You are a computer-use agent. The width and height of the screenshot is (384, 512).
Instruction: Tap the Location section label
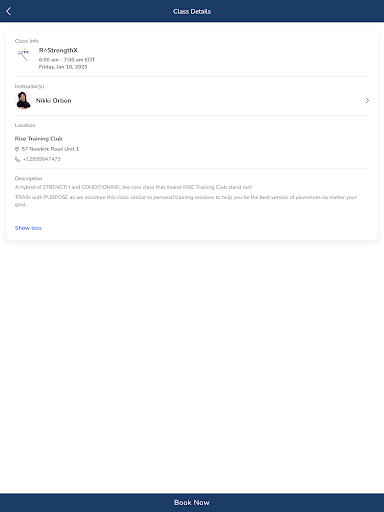25,125
